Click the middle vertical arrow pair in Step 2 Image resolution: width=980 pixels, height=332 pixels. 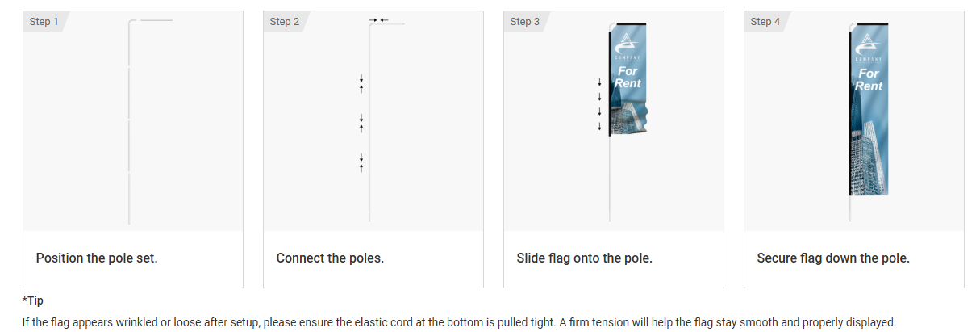pyautogui.click(x=361, y=123)
